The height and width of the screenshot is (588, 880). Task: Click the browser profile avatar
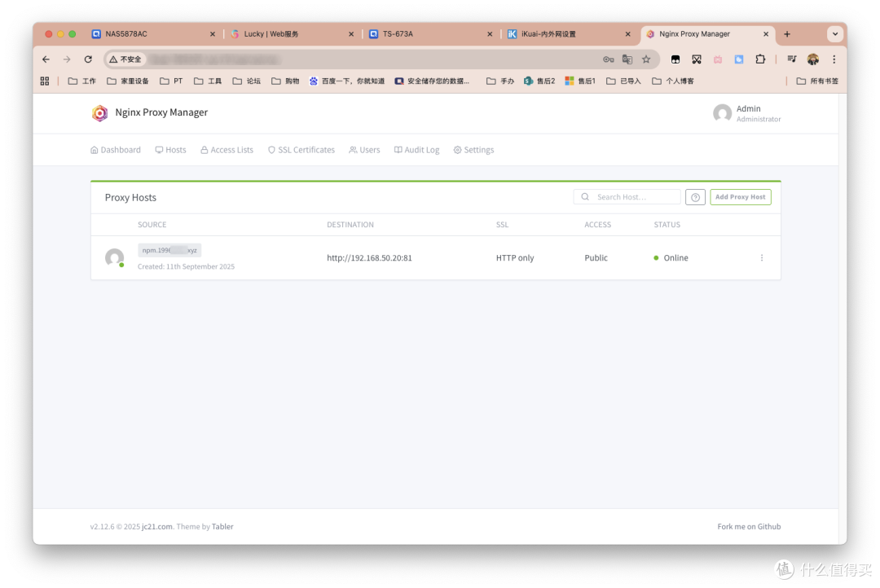(x=813, y=59)
